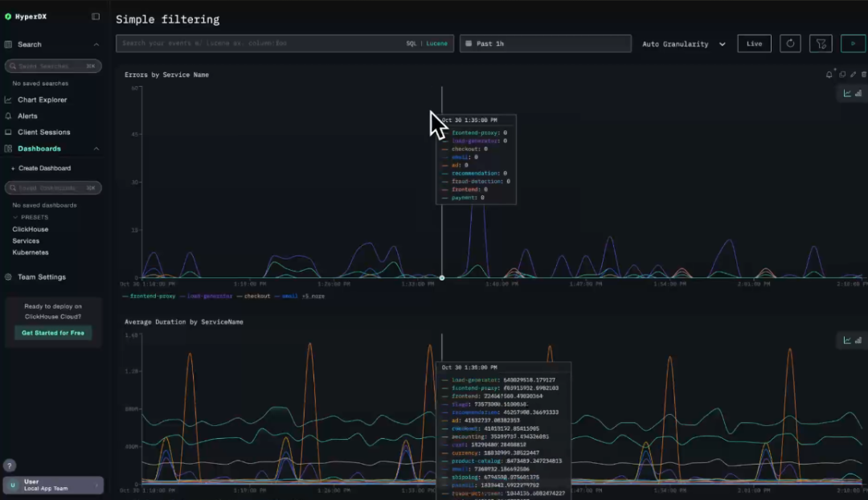Click the Alerts bell icon in sidebar

coord(8,117)
